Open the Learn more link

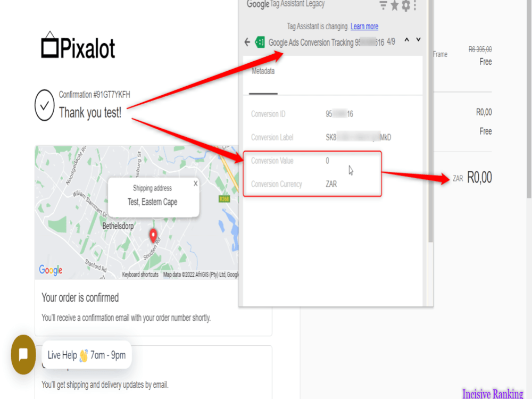point(364,27)
